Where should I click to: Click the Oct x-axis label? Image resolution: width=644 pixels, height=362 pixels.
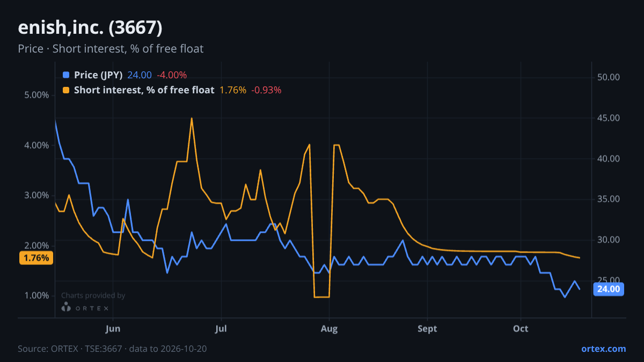point(521,328)
